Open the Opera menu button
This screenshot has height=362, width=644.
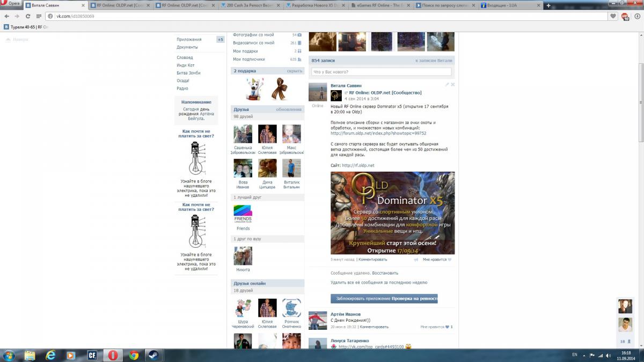pos(11,4)
